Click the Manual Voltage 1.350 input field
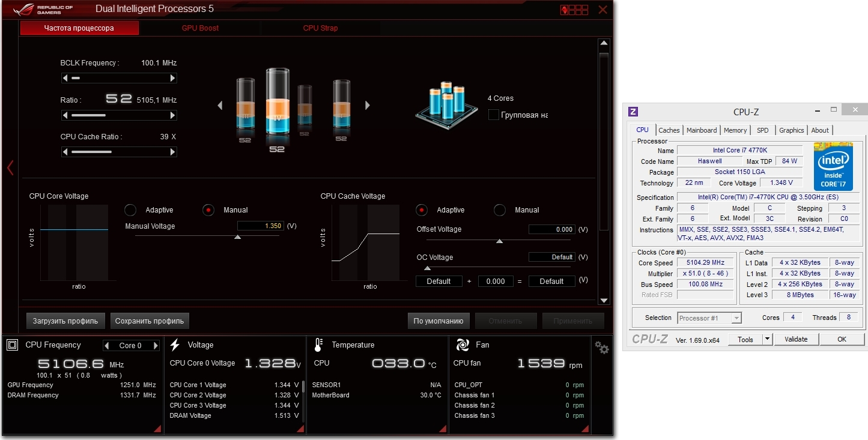Screen dimensions: 868x440 tap(260, 226)
